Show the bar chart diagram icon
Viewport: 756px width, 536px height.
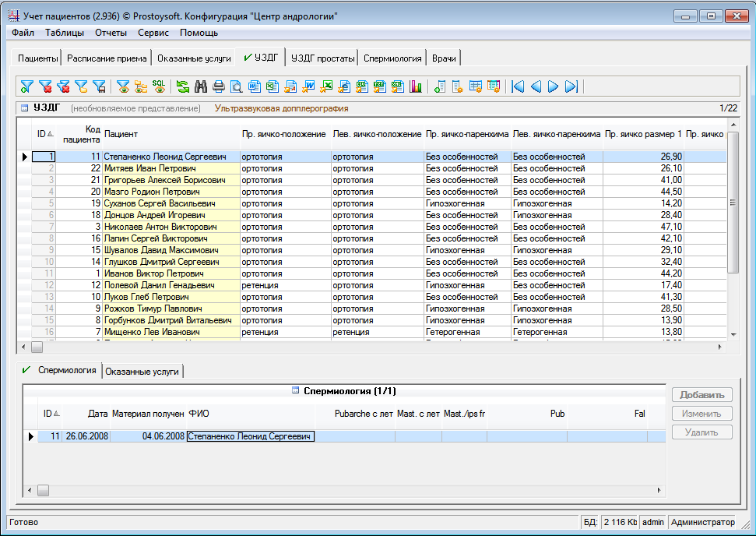[x=416, y=86]
